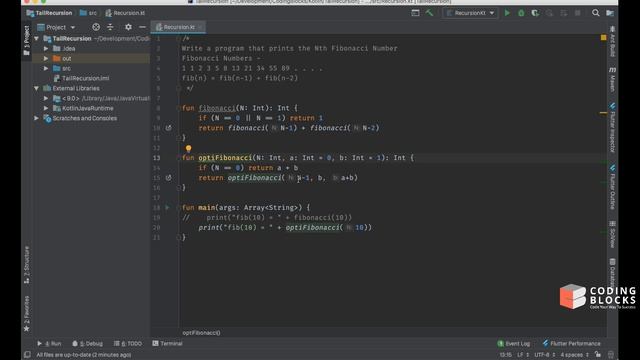Open the Event Log
Screen dimensions: 640x360
coord(513,344)
